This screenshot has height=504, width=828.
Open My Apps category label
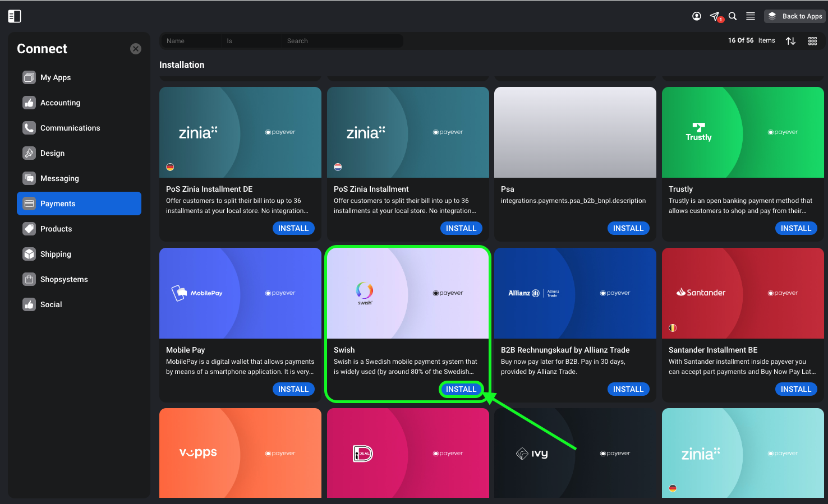[x=56, y=77]
